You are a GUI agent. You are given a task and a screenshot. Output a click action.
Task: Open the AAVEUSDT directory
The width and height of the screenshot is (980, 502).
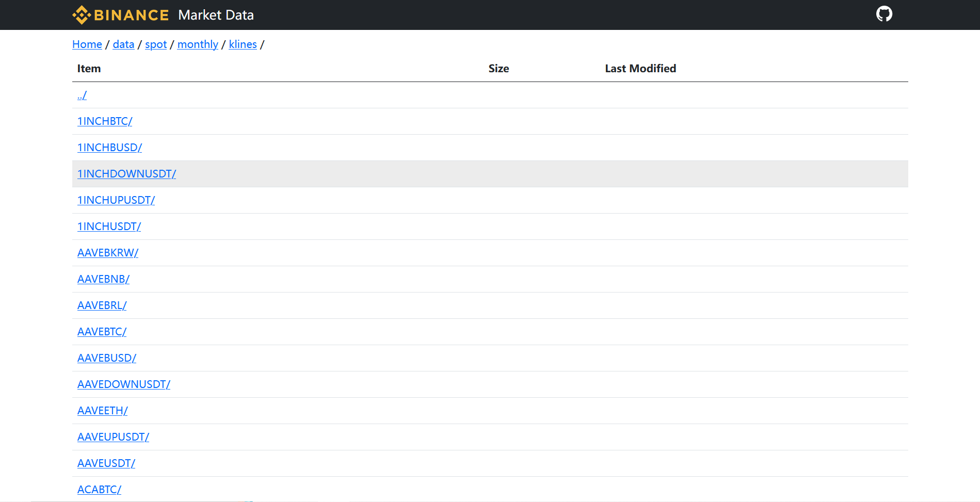tap(106, 463)
